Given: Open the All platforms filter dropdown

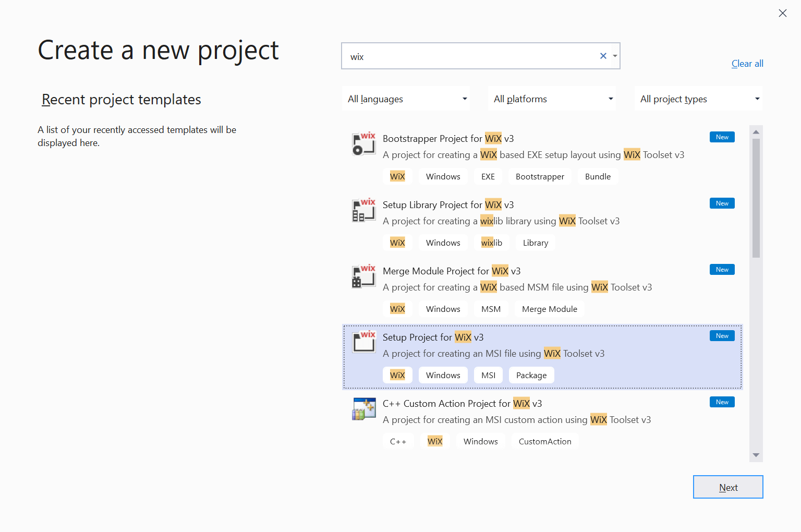Looking at the screenshot, I should (x=552, y=99).
